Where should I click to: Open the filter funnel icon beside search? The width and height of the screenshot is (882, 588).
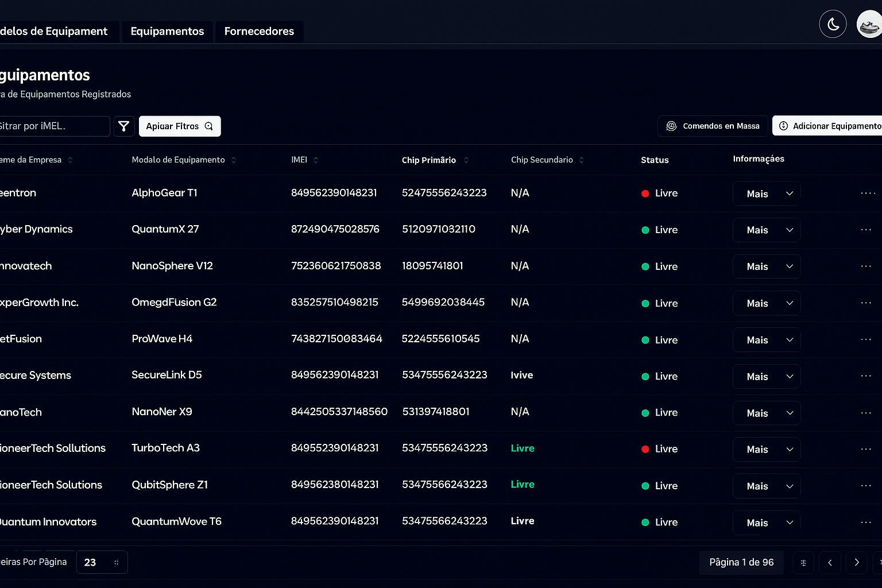(x=123, y=126)
